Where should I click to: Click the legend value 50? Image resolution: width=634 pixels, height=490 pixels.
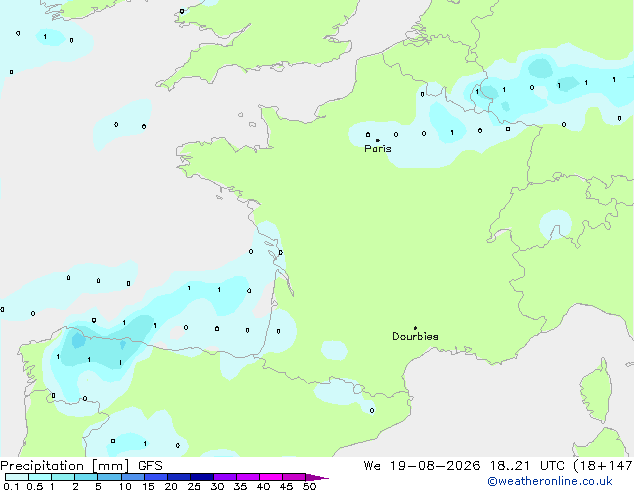(x=309, y=486)
